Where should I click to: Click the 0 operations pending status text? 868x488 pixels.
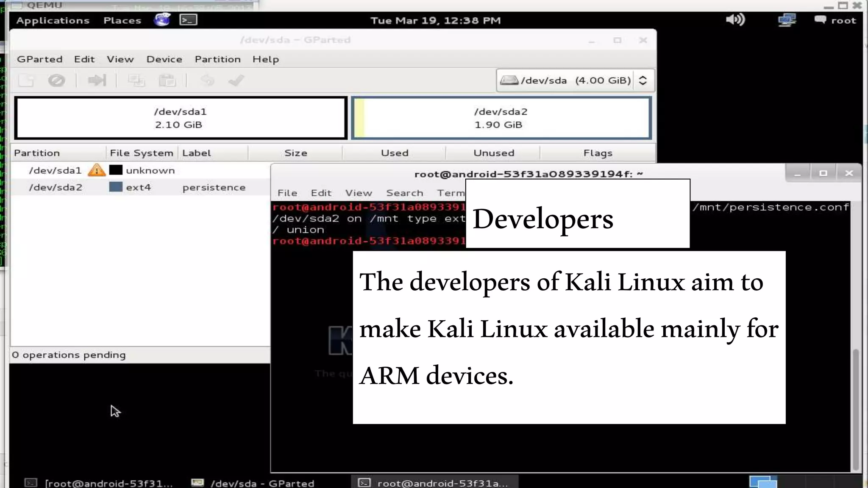pyautogui.click(x=69, y=355)
